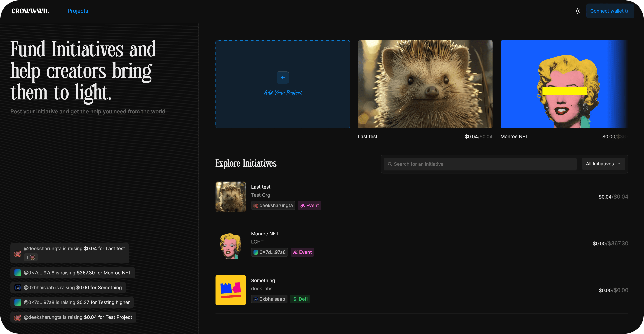Open the hedgehog Last test featured image

(x=425, y=84)
